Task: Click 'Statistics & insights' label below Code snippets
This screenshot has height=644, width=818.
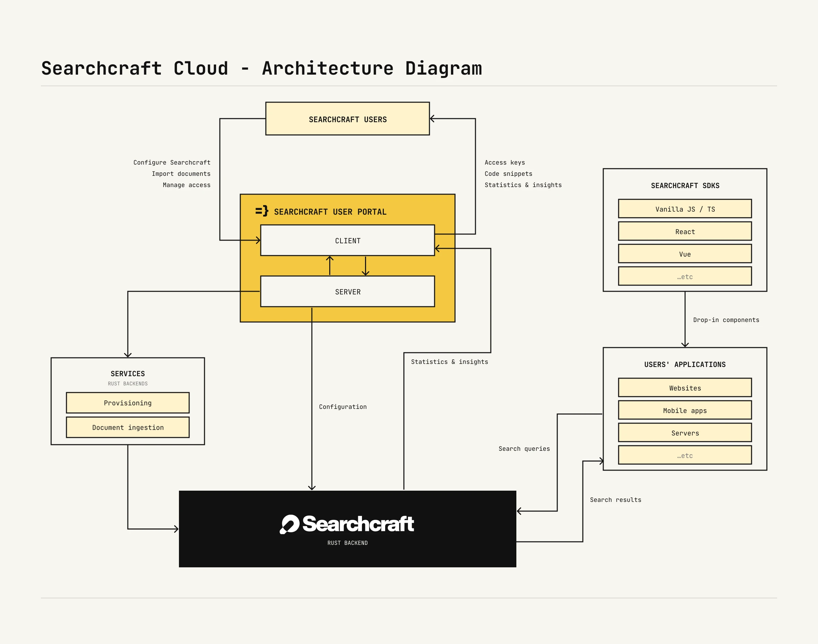Action: point(523,185)
